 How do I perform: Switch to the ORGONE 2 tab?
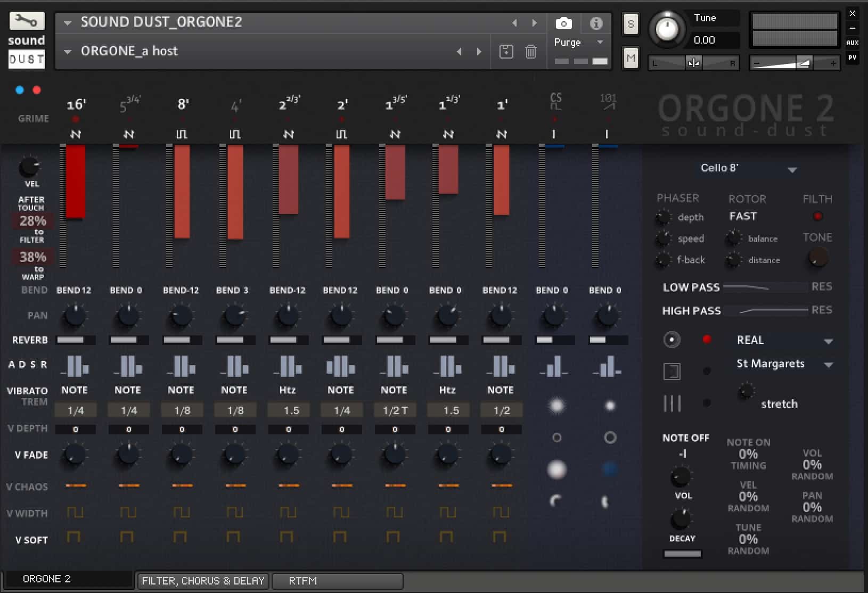[68, 579]
